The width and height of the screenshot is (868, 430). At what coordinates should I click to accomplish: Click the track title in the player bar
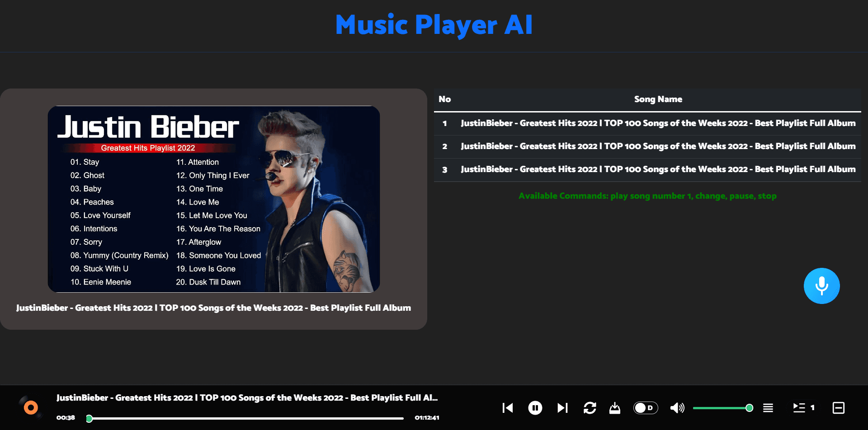point(247,398)
